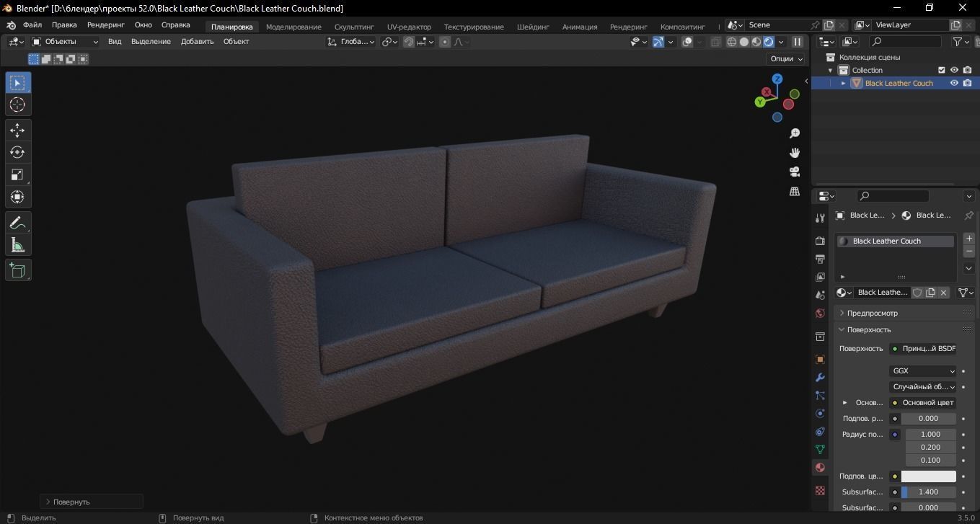
Task: Open the subsurface method dropdown 'Случайный об...'
Action: tap(923, 387)
